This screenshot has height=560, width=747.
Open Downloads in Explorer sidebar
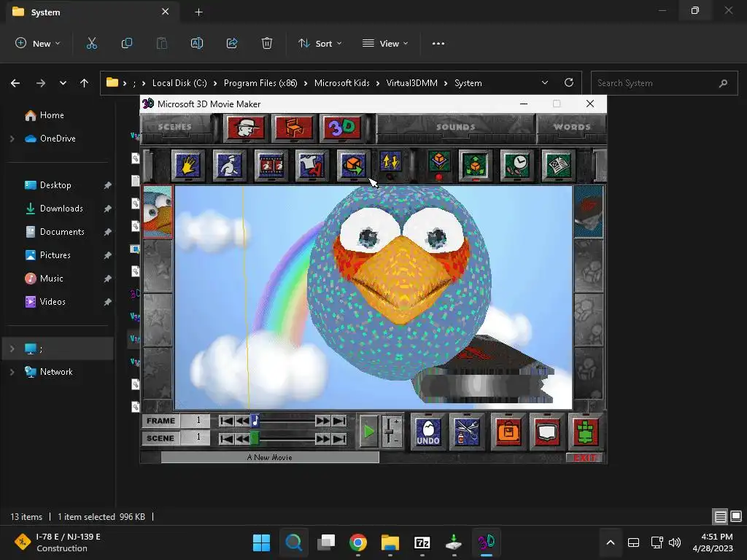(x=61, y=209)
